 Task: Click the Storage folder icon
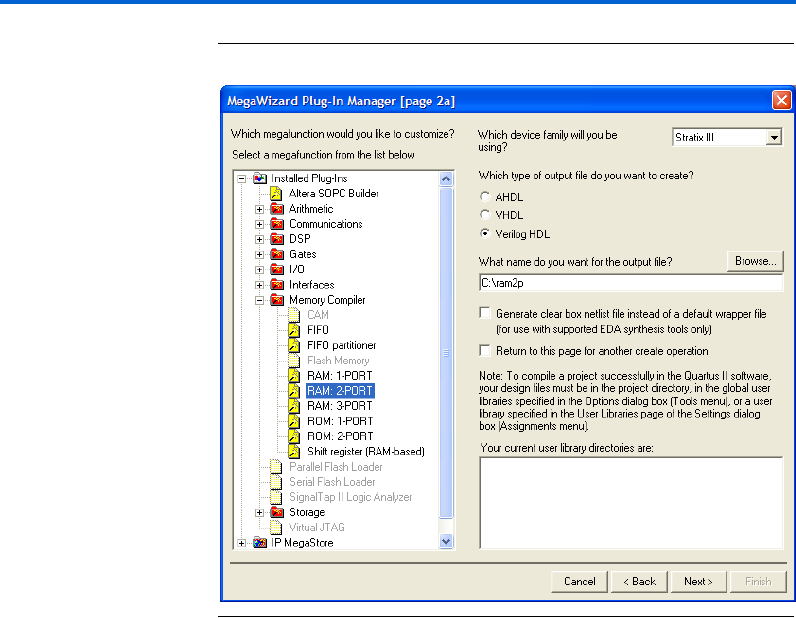tap(277, 512)
